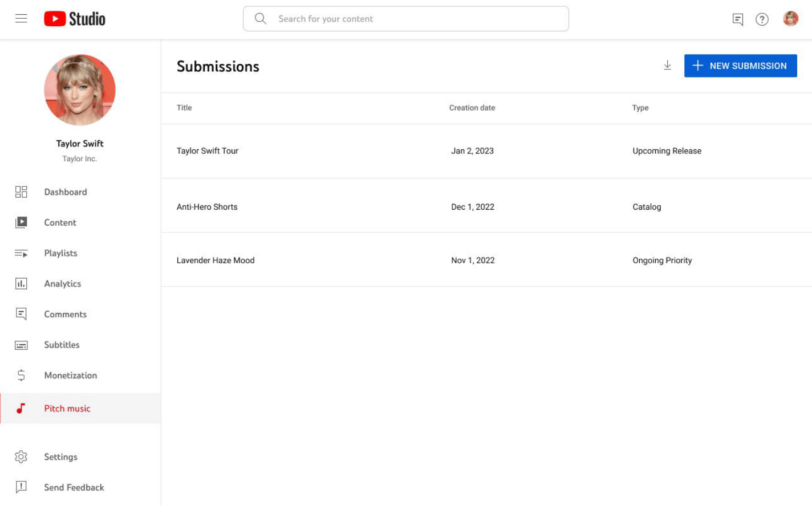The image size is (812, 506).
Task: Select Pitch music in sidebar
Action: click(x=80, y=408)
